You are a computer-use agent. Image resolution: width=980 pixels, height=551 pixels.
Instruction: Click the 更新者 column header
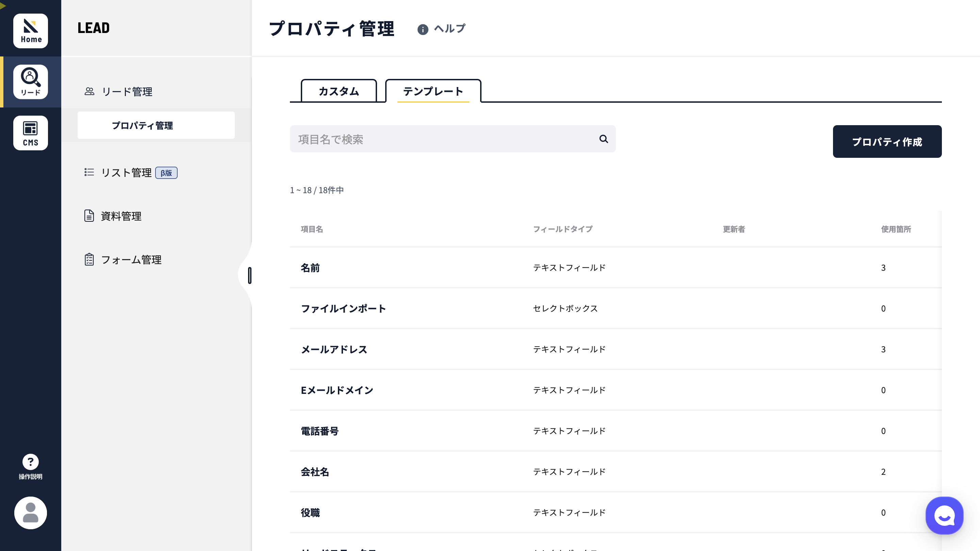(x=734, y=229)
